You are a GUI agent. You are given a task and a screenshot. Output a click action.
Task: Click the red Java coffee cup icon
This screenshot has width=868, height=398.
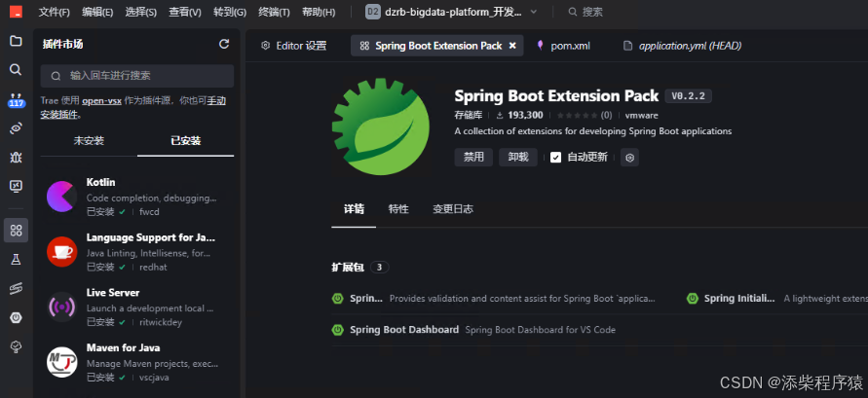[61, 251]
